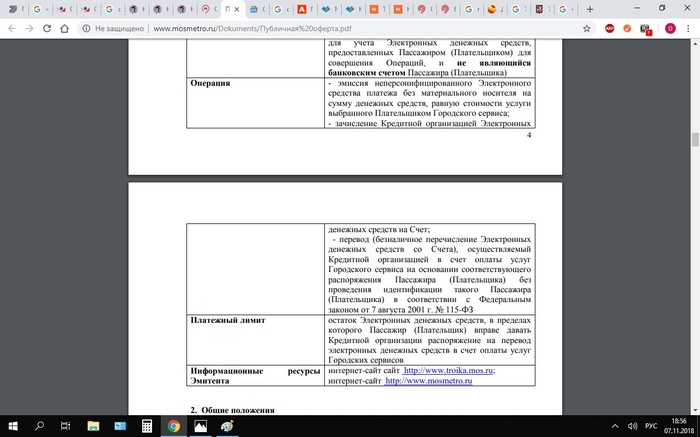Open Chrome three-dot menu
The image size is (700, 437).
pos(688,29)
